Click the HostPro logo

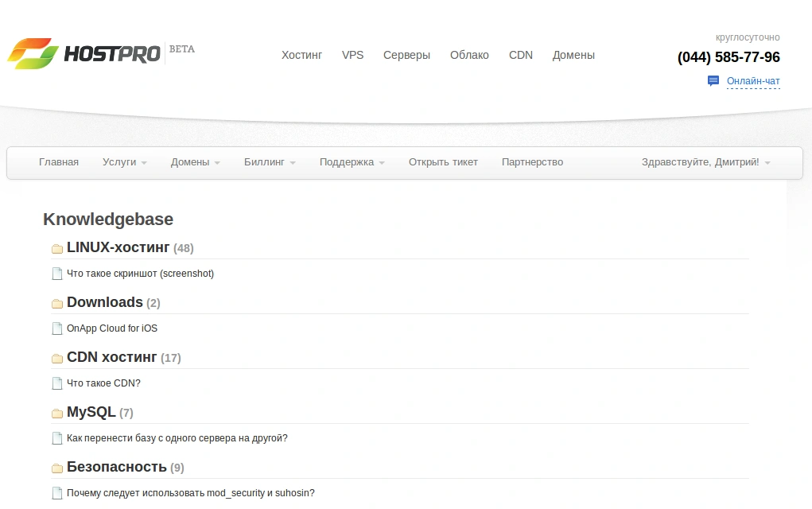(84, 53)
